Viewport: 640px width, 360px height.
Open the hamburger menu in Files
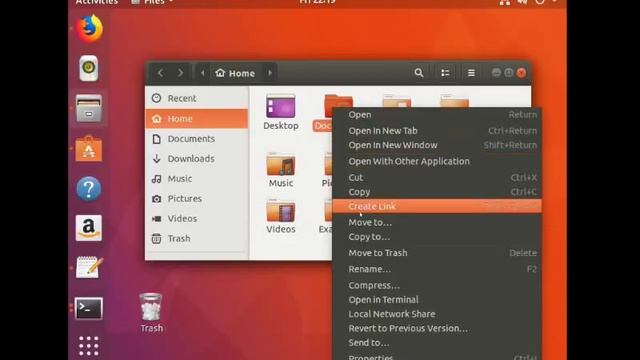[x=471, y=73]
